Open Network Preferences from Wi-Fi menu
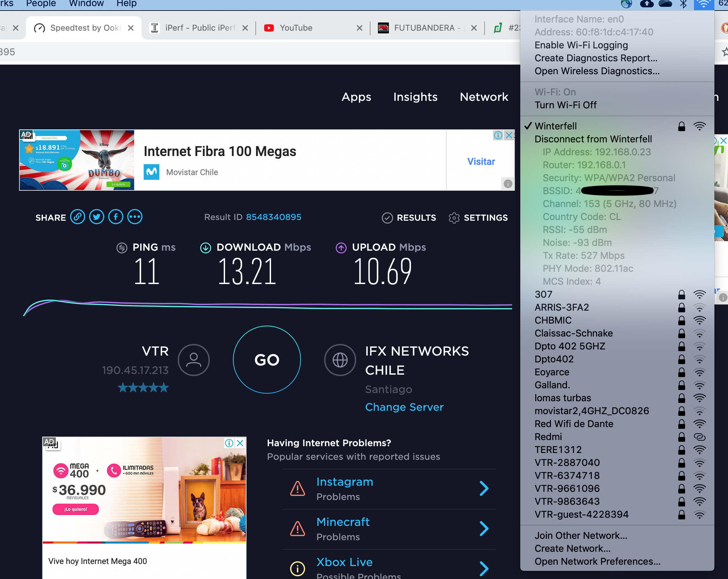728x579 pixels. point(617,561)
